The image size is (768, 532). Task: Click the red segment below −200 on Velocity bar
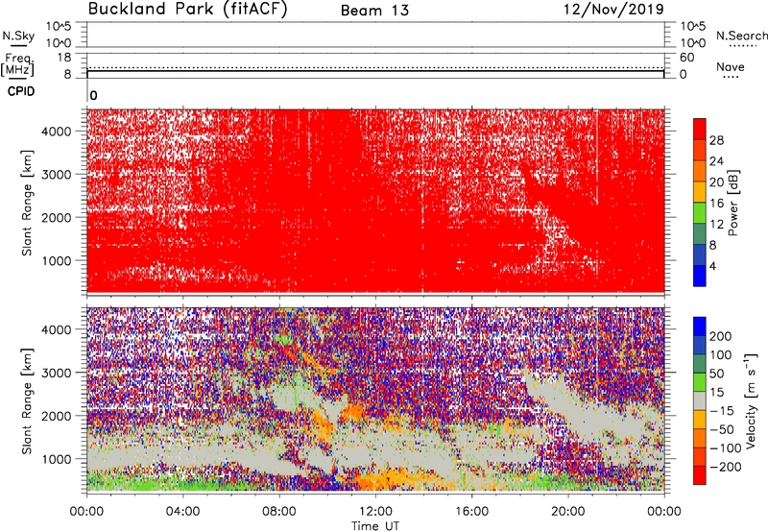coord(700,475)
